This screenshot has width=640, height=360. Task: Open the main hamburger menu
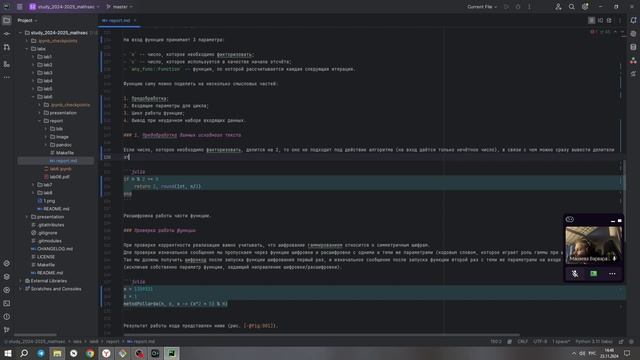click(x=20, y=7)
